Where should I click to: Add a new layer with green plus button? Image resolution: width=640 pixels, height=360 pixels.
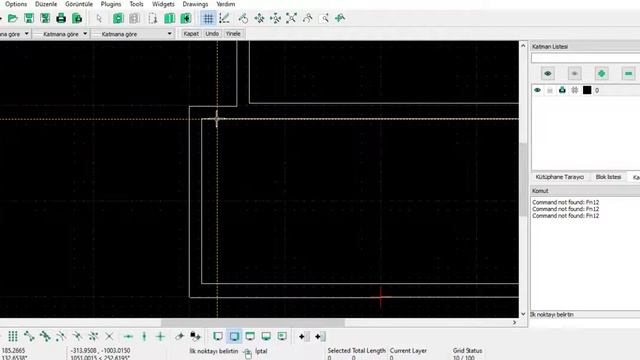tap(602, 73)
